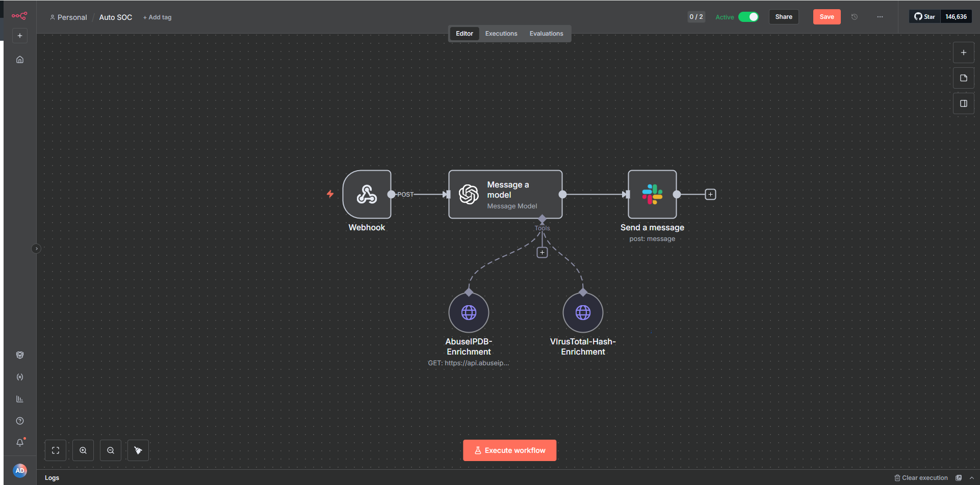Switch to the Executions tab
Image resolution: width=980 pixels, height=485 pixels.
(x=501, y=33)
